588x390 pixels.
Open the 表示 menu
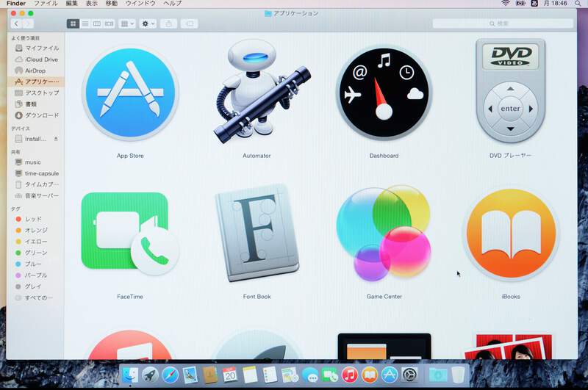(92, 4)
